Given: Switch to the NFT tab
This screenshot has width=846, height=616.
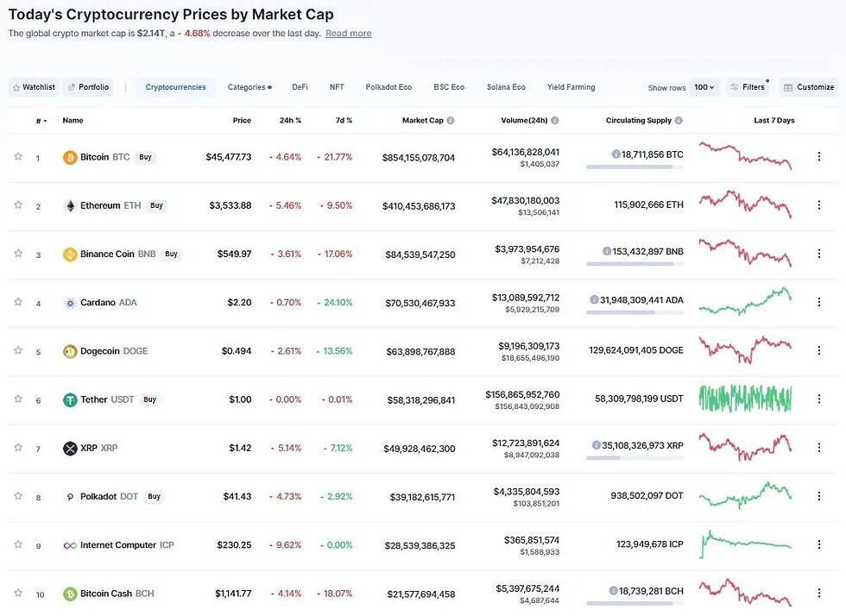Looking at the screenshot, I should [337, 87].
